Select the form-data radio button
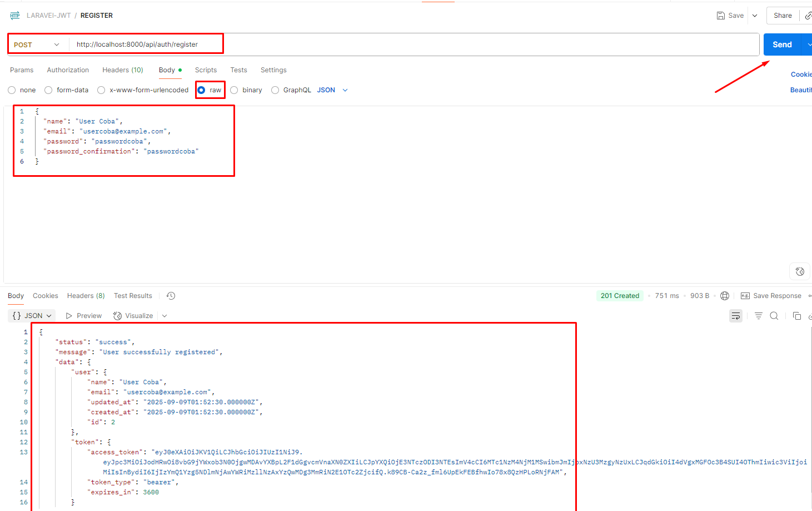The width and height of the screenshot is (812, 511). click(49, 90)
